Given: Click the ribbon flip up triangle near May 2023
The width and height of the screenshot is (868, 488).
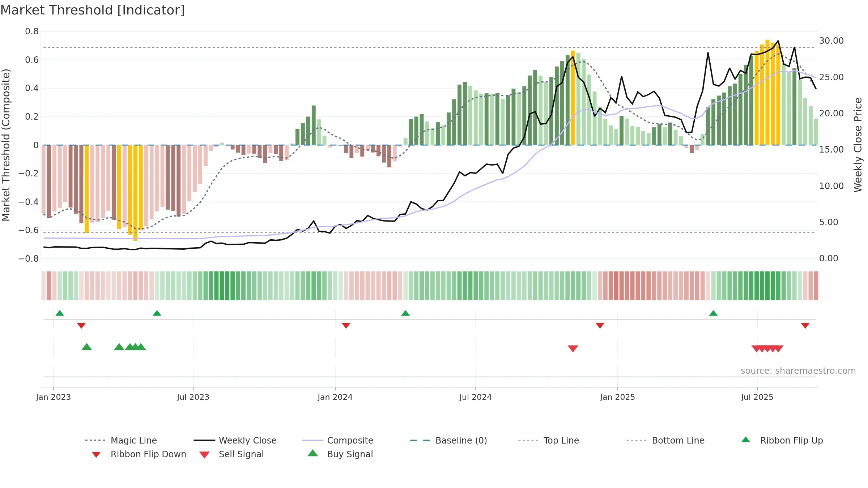Looking at the screenshot, I should point(157,313).
